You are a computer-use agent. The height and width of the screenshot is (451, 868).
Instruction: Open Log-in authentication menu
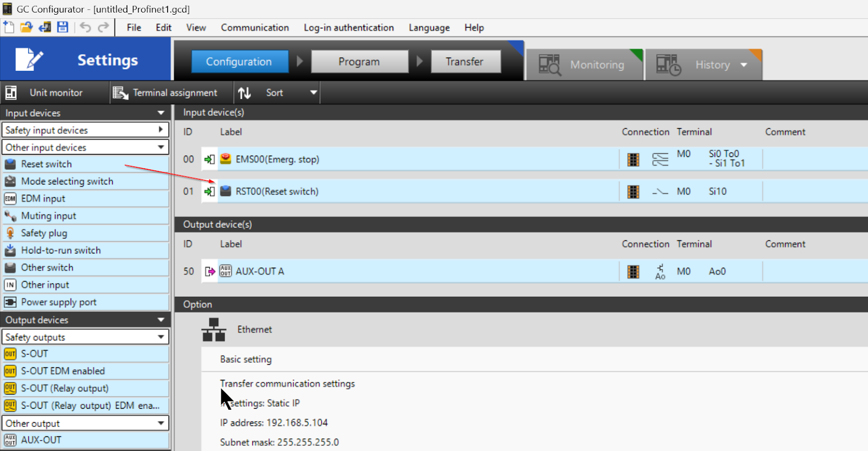pyautogui.click(x=348, y=28)
